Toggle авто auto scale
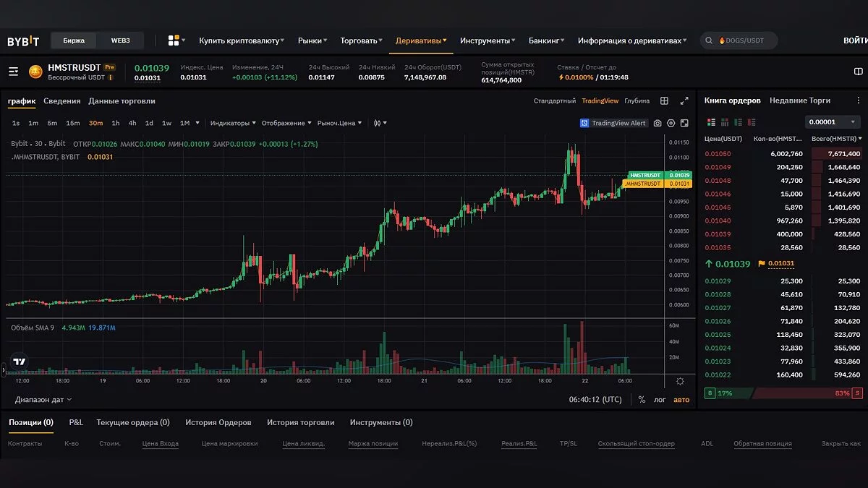Image resolution: width=868 pixels, height=488 pixels. click(x=681, y=399)
